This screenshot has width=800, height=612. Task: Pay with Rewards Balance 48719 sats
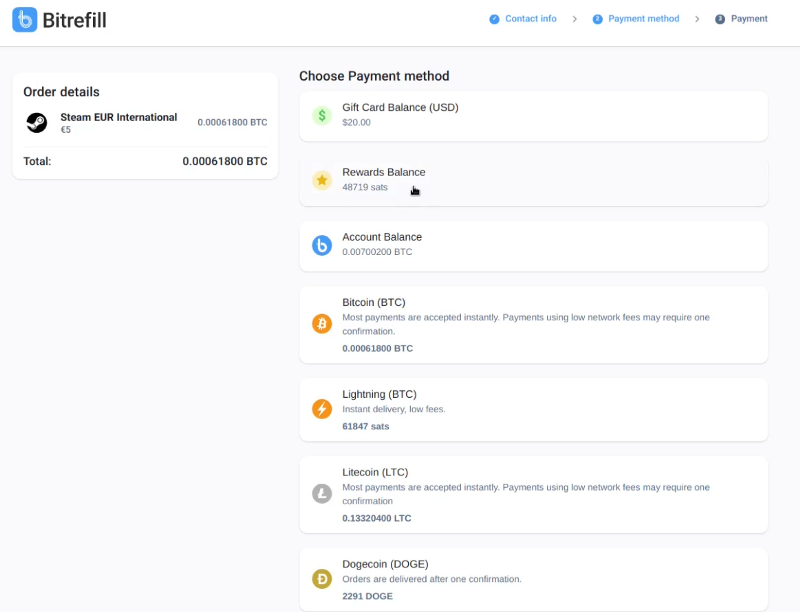534,181
